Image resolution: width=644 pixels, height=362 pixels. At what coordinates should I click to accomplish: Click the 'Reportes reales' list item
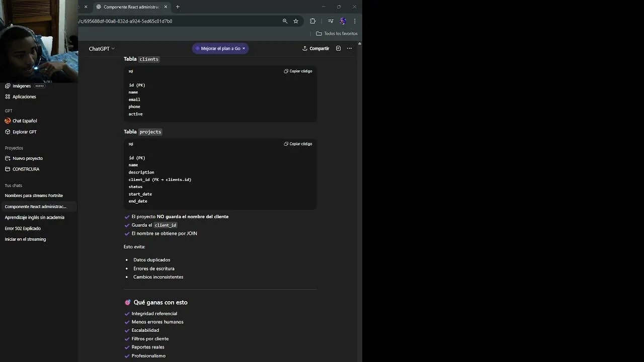click(148, 347)
